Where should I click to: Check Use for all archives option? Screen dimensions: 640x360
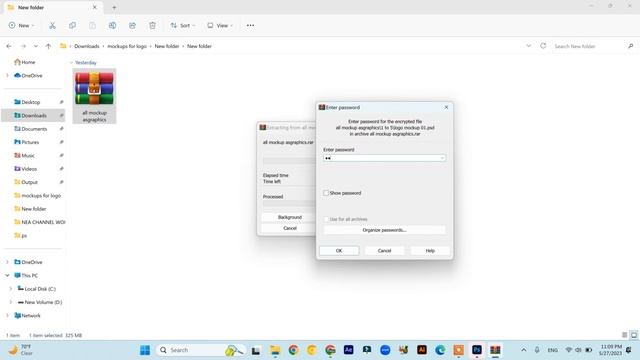coord(326,219)
